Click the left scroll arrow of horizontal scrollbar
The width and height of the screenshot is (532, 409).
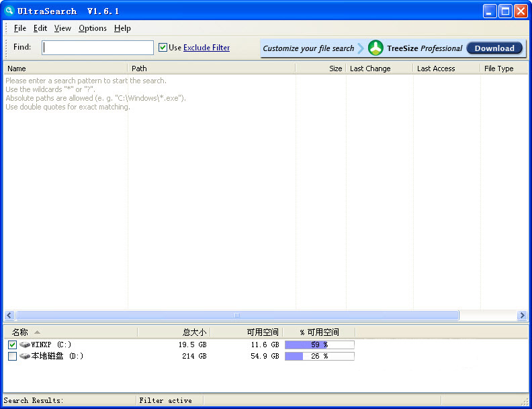click(9, 315)
